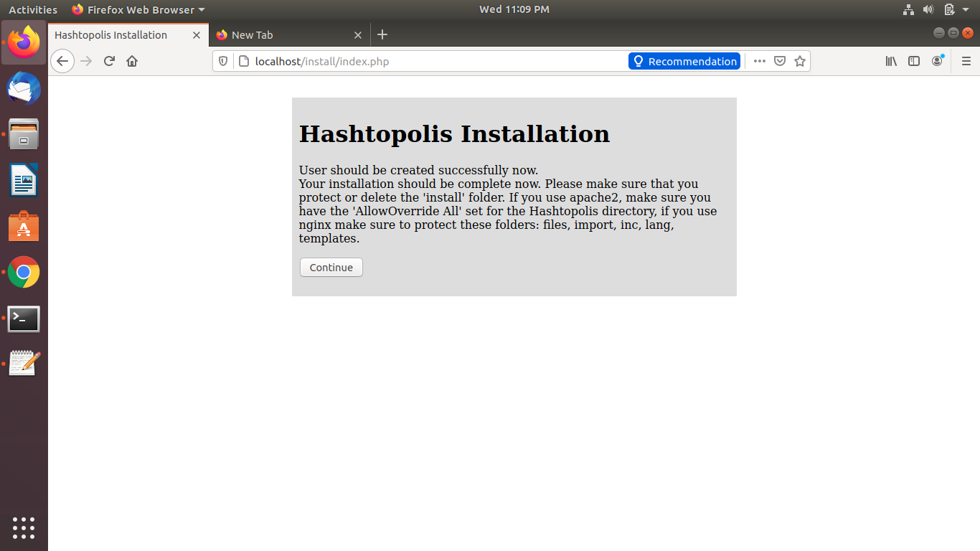Open the Library bookmarks and history menu
This screenshot has width=980, height=551.
pos(891,61)
